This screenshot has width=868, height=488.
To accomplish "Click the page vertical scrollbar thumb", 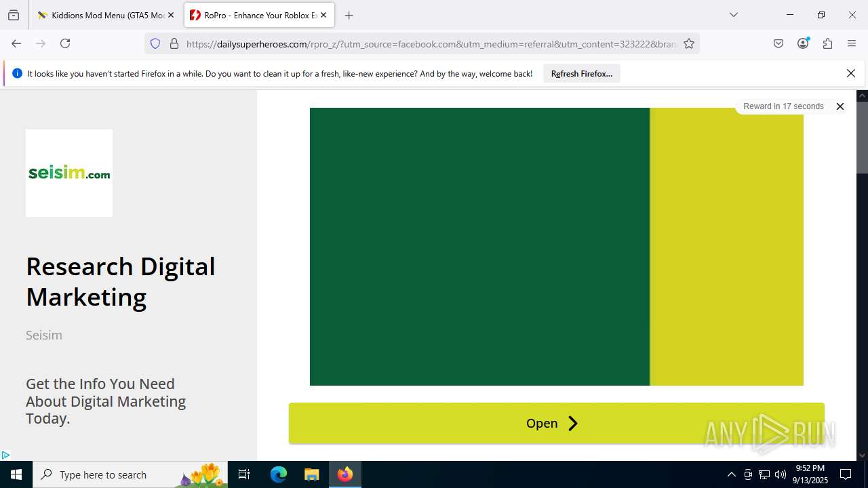I will 862,138.
